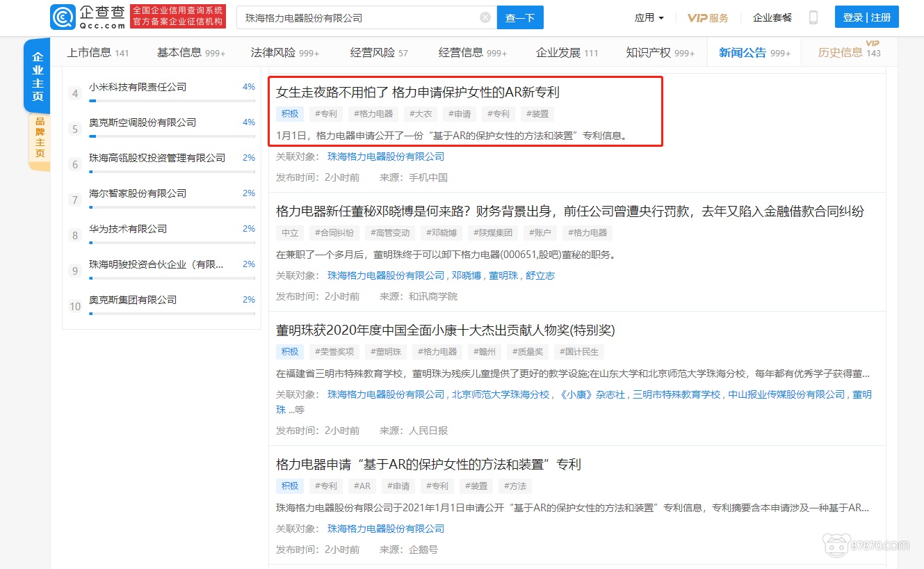924x569 pixels.
Task: Click the VIP服务 link
Action: coord(708,17)
